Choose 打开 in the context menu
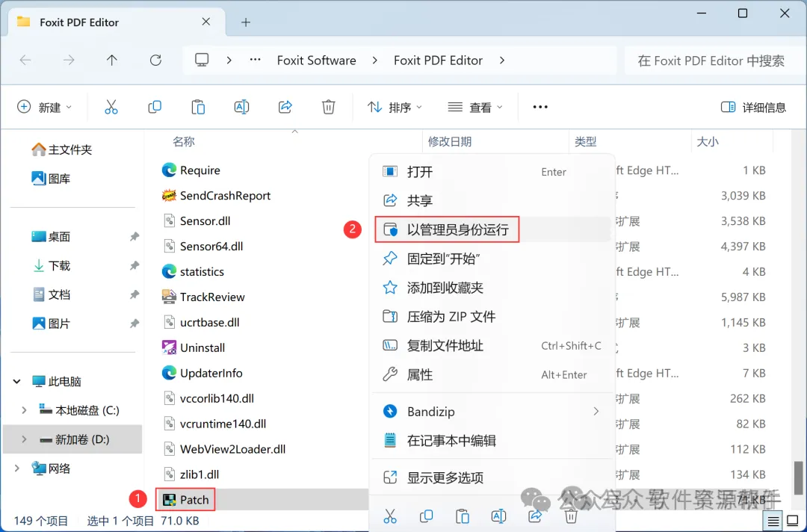807x532 pixels. [492, 171]
